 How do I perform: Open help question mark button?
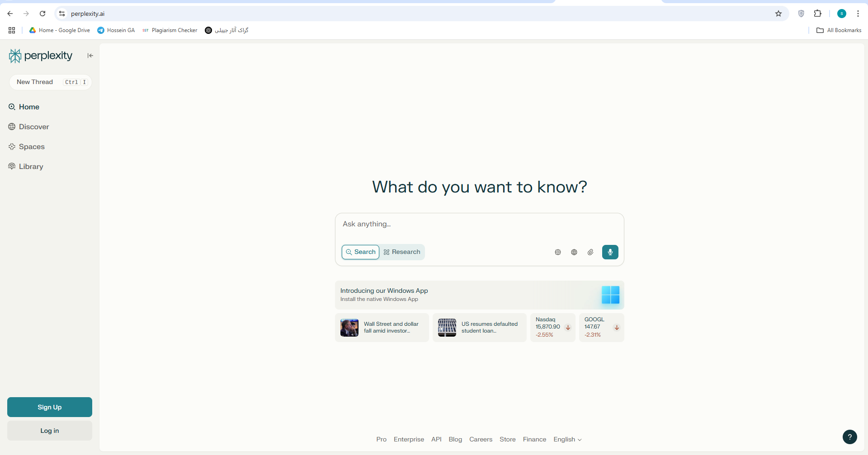tap(850, 437)
